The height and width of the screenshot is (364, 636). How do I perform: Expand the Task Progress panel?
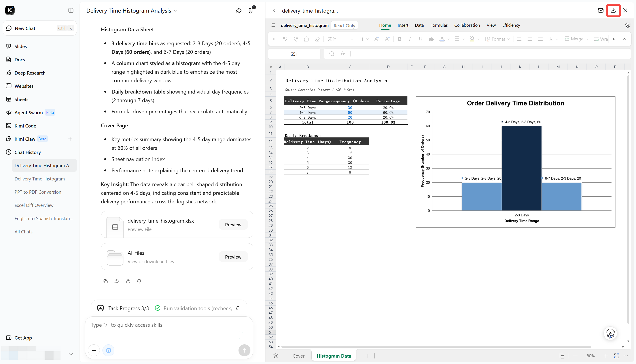238,308
